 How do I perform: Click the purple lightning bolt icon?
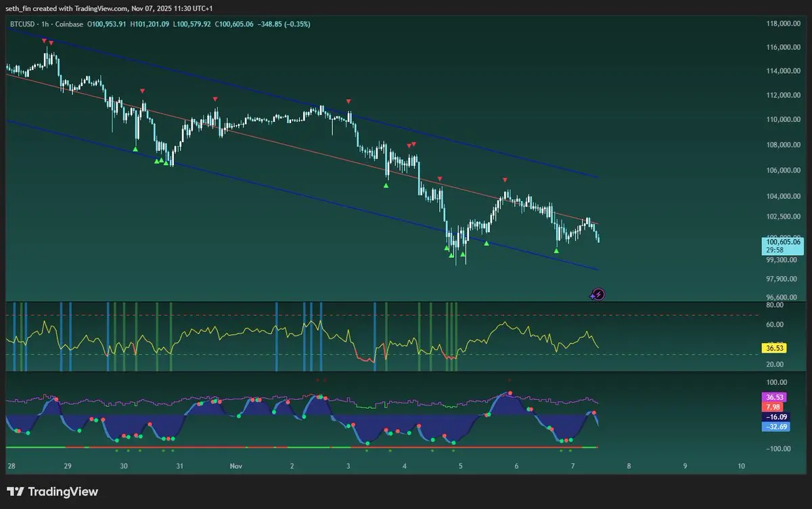click(598, 294)
